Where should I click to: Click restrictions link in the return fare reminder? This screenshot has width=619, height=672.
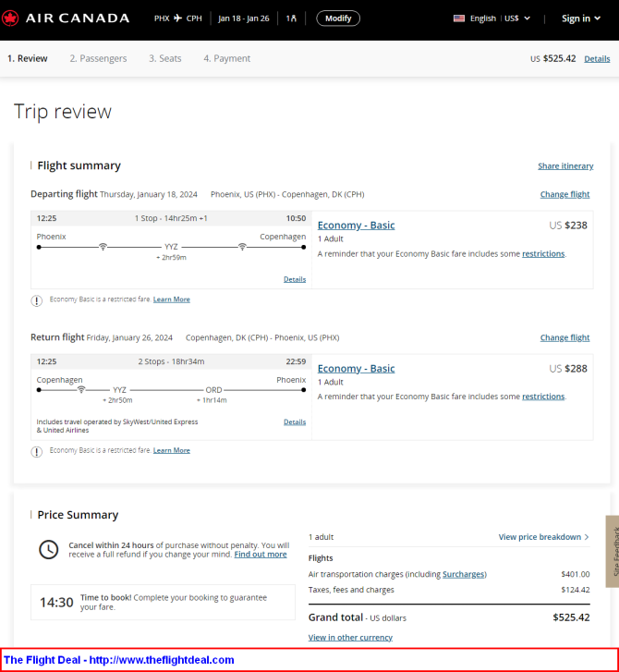(x=543, y=397)
